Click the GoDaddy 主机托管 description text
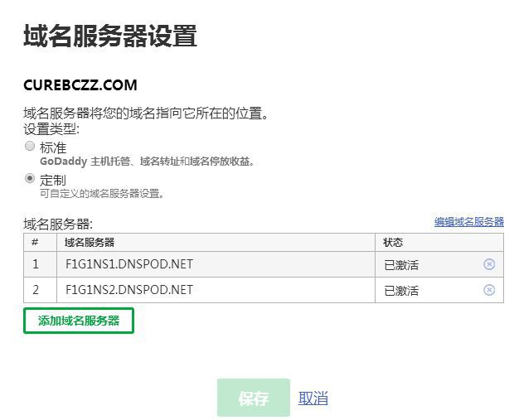Viewport: 514px width, 420px height. [147, 162]
